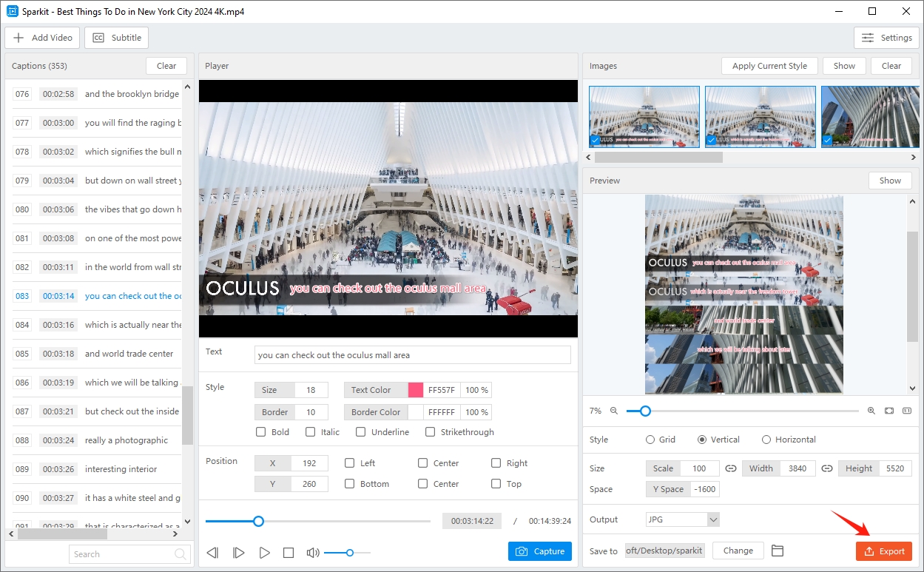Screen dimensions: 924x572
Task: Click the Export button
Action: click(x=884, y=551)
